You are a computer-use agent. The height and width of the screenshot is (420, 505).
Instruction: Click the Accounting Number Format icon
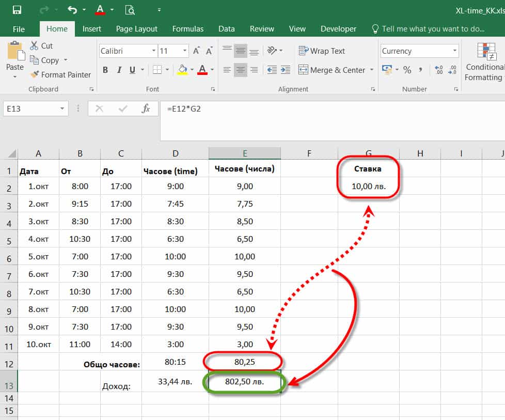[x=387, y=70]
